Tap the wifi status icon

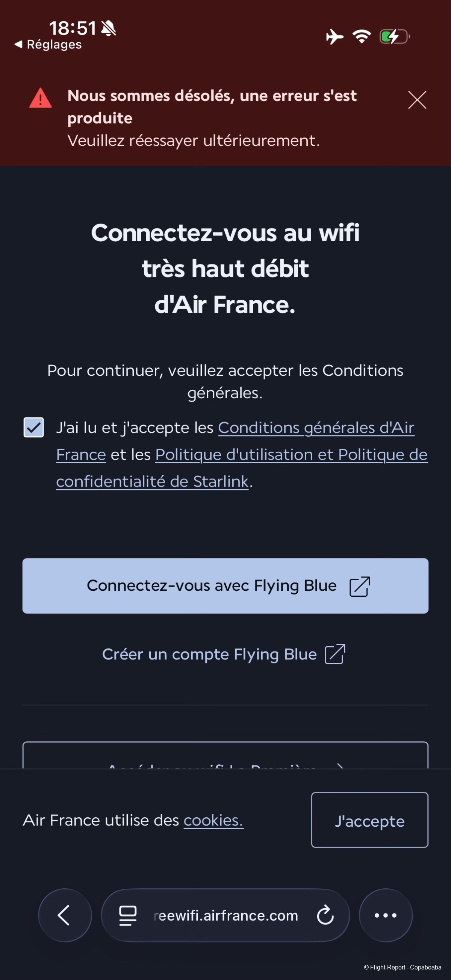(x=362, y=36)
